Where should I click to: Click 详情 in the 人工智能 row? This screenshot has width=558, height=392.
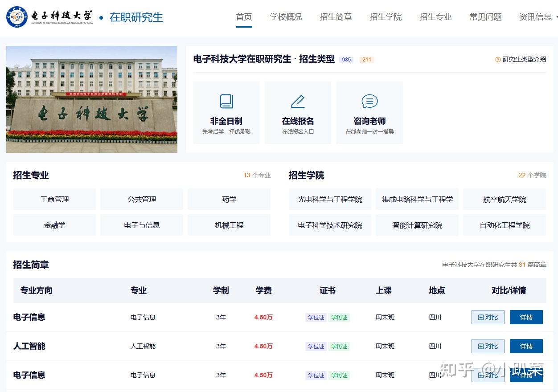click(x=526, y=346)
